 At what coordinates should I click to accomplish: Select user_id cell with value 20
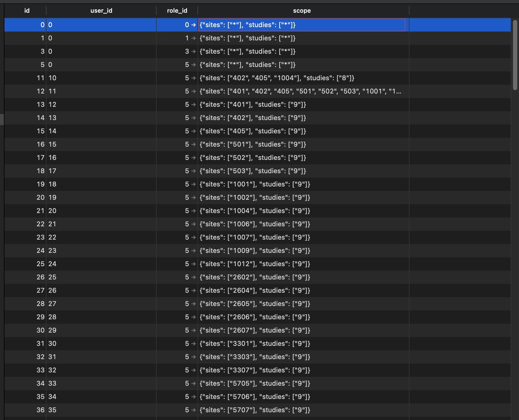click(x=101, y=211)
